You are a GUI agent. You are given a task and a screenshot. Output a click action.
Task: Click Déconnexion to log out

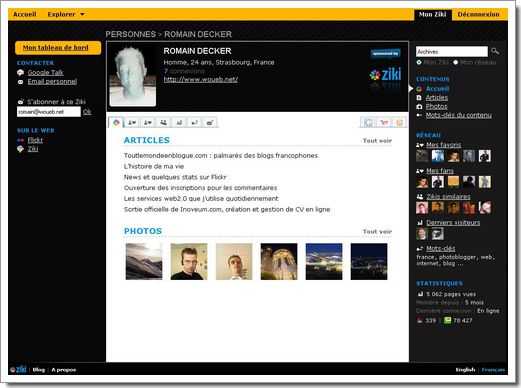pos(478,14)
